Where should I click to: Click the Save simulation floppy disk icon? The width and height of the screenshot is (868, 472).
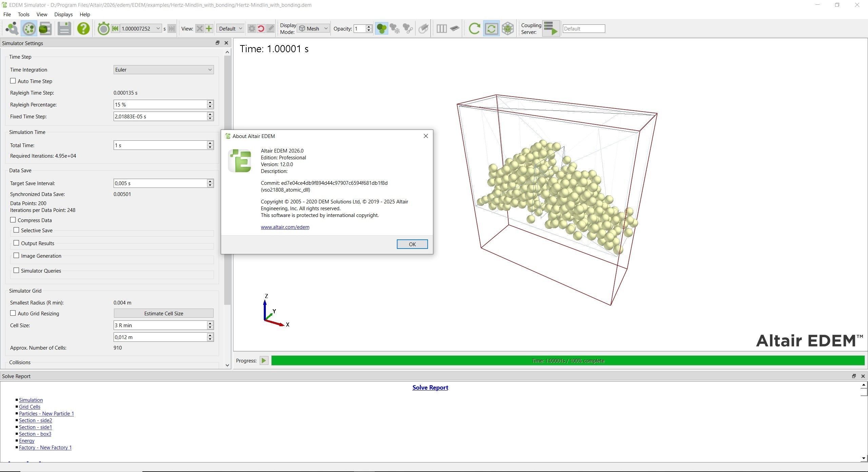point(64,28)
